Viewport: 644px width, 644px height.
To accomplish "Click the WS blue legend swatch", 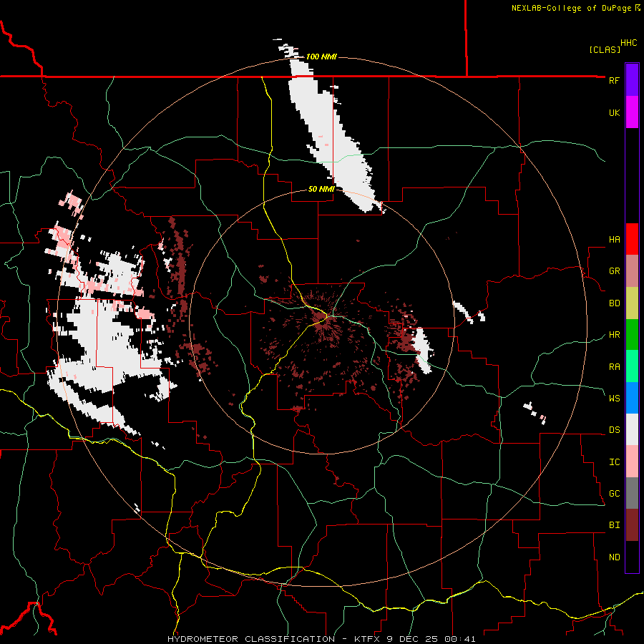I will [632, 399].
